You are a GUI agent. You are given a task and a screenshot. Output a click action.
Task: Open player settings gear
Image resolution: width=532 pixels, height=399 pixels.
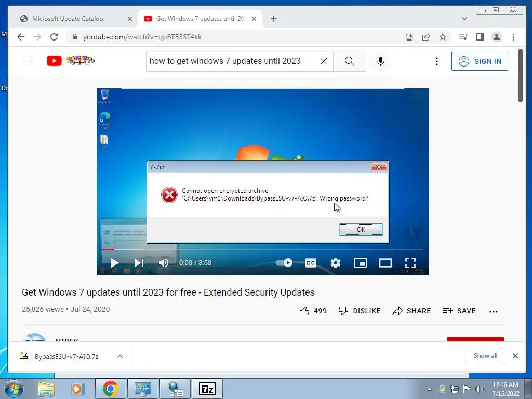click(336, 262)
